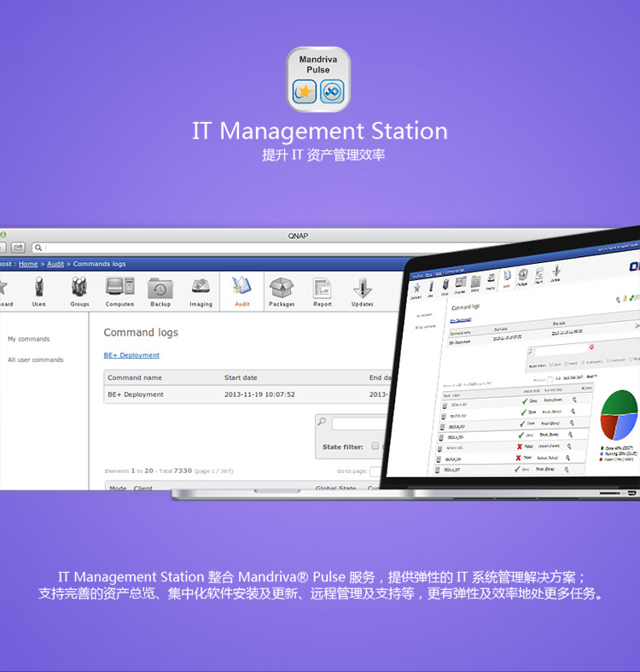Click the browser share button icon
The width and height of the screenshot is (640, 672).
pyautogui.click(x=18, y=248)
